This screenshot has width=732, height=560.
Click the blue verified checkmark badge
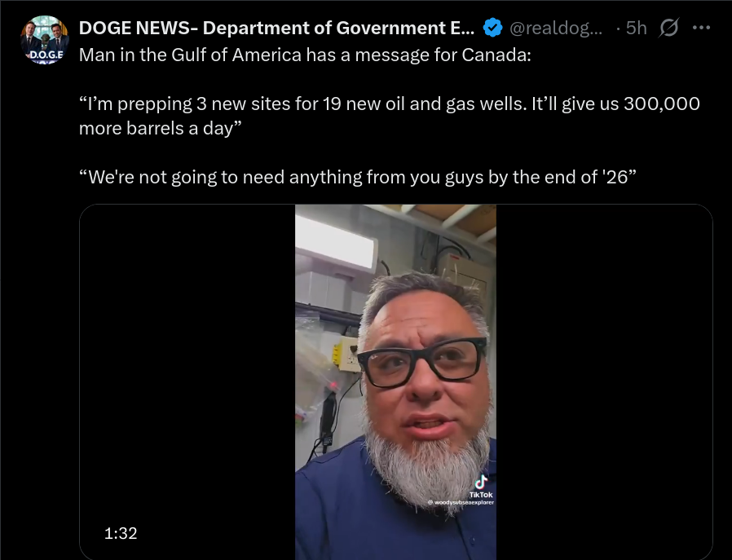[x=492, y=28]
